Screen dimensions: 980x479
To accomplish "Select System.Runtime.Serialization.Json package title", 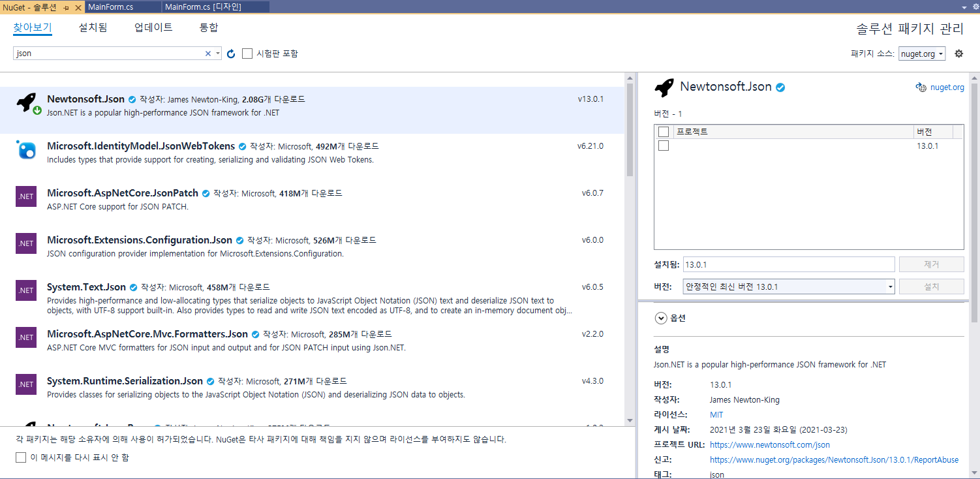I will (x=125, y=381).
